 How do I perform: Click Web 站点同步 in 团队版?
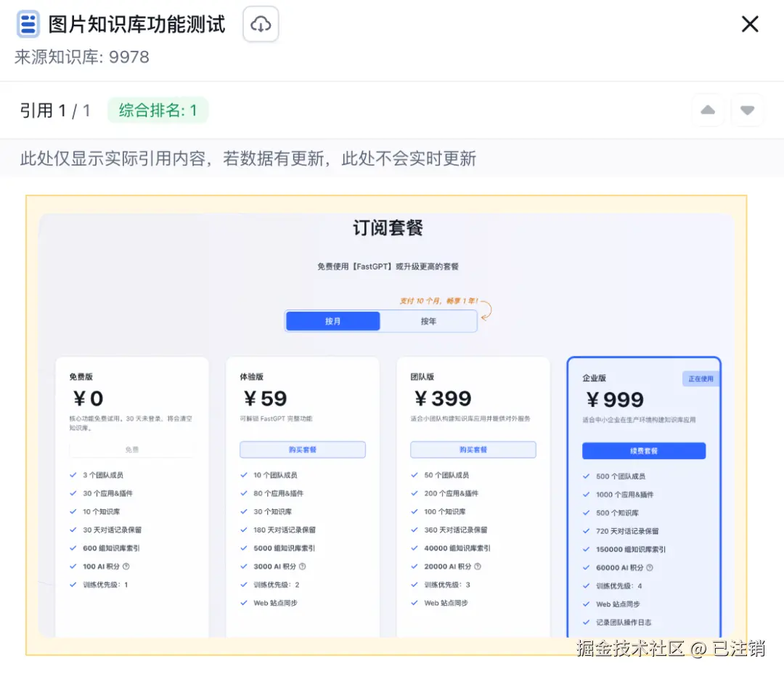click(446, 603)
